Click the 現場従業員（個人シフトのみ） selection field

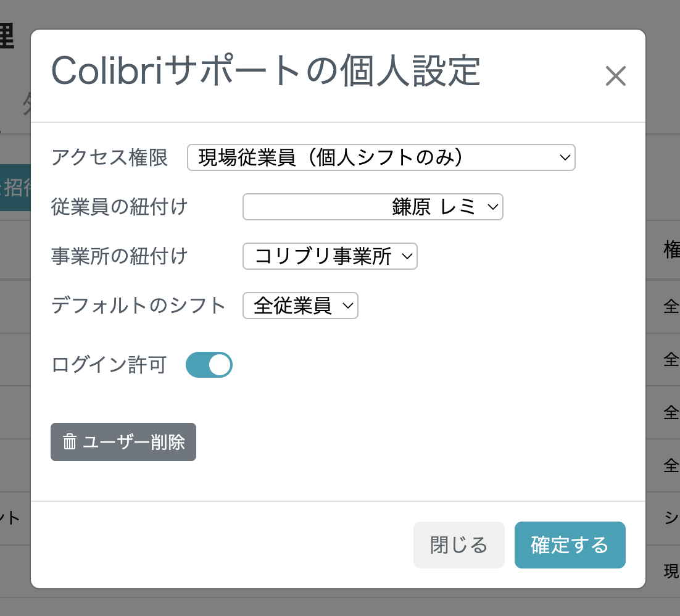point(381,157)
